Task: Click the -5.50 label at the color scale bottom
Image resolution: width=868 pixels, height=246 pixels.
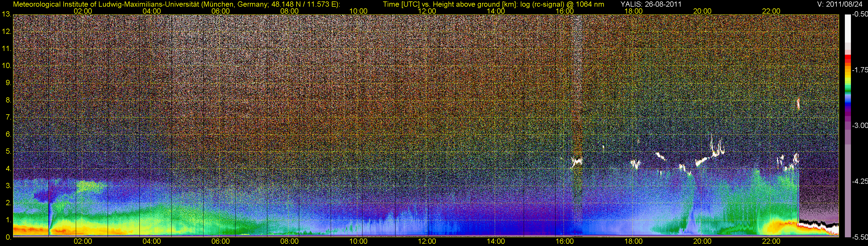Action: [860, 237]
